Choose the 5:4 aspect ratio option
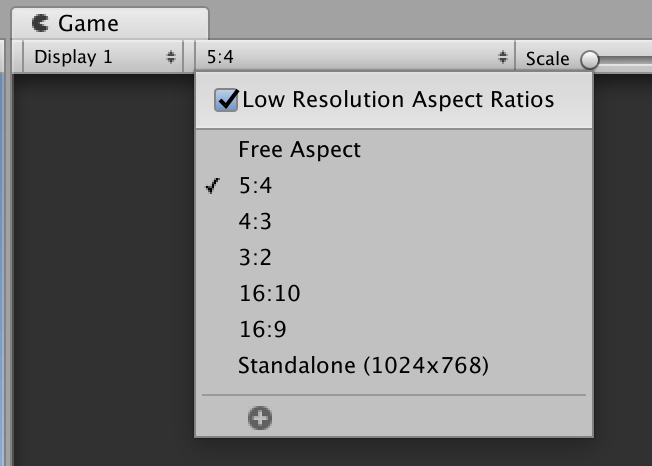Screen dimensions: 652x466 point(255,186)
